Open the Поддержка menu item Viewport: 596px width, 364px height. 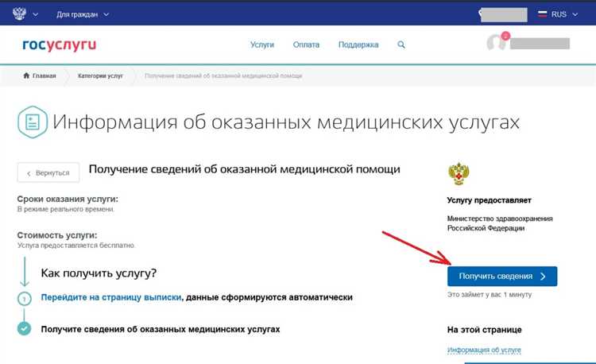click(x=358, y=45)
